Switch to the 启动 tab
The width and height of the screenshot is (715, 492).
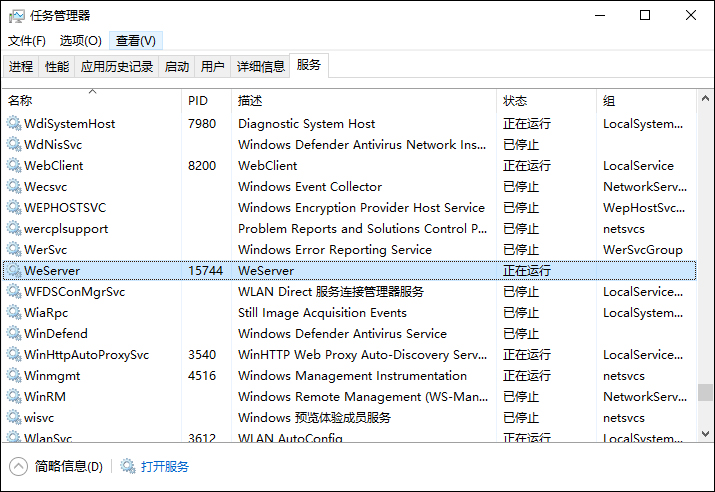click(x=177, y=67)
